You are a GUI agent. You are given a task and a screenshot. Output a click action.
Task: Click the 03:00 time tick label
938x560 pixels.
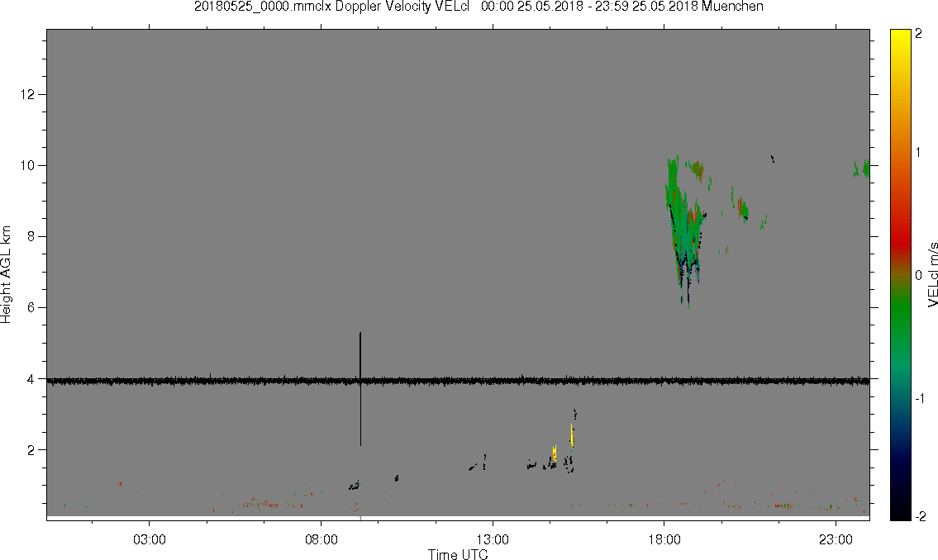pyautogui.click(x=149, y=539)
